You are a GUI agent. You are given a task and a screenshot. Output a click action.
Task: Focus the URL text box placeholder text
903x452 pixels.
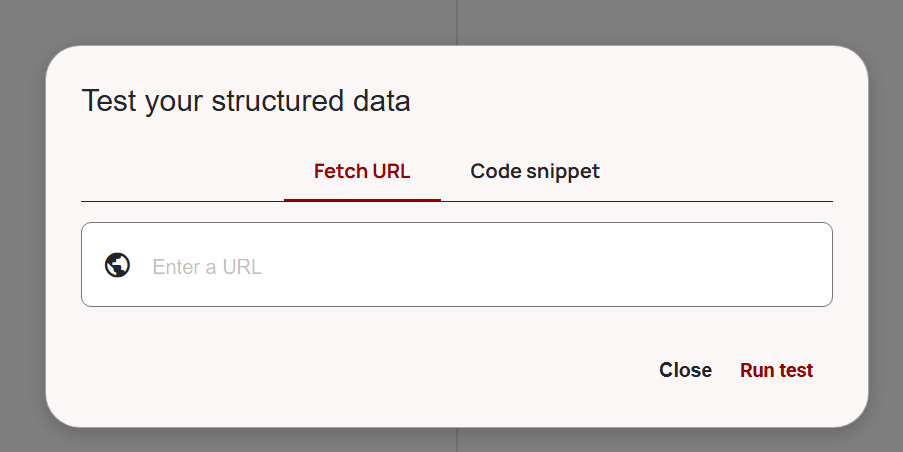pyautogui.click(x=207, y=267)
